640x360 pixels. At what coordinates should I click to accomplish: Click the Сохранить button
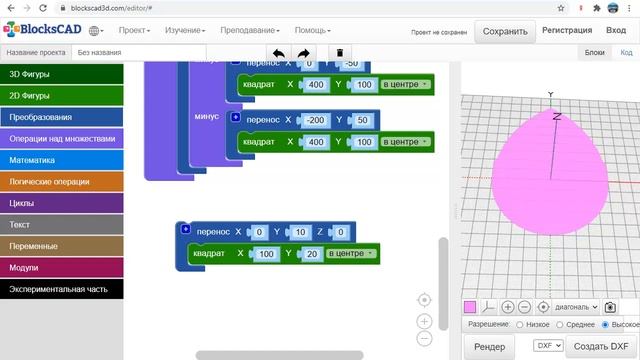505,31
